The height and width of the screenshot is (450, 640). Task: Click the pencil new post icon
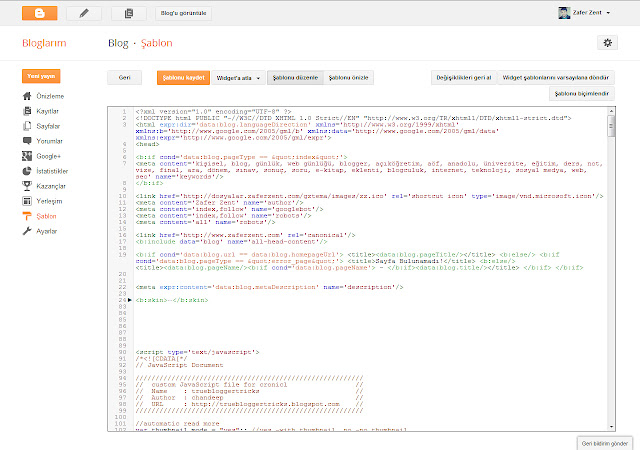(84, 13)
